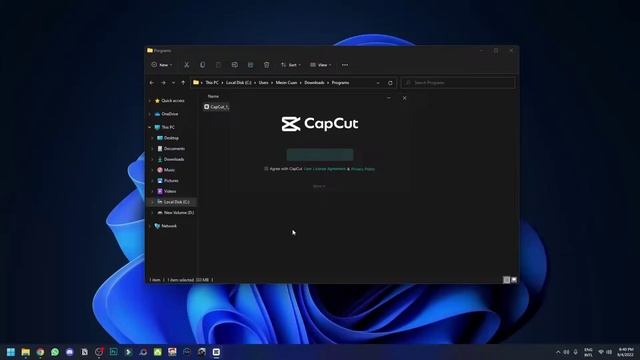
Task: Refresh the Programs folder view
Action: [x=390, y=83]
